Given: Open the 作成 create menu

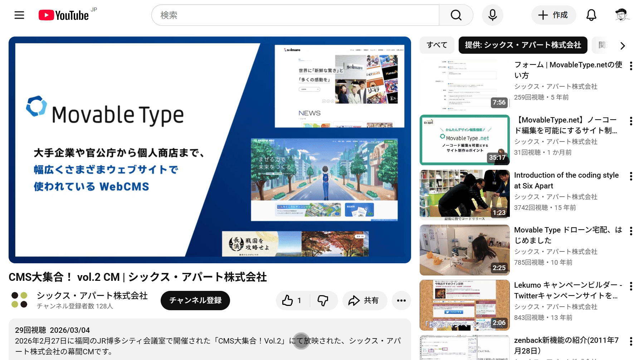Looking at the screenshot, I should point(553,15).
